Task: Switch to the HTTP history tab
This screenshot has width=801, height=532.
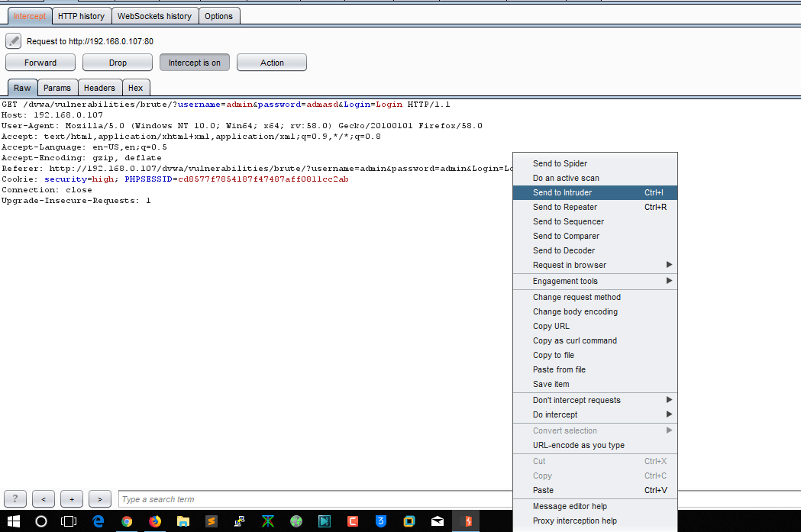Action: (x=81, y=16)
